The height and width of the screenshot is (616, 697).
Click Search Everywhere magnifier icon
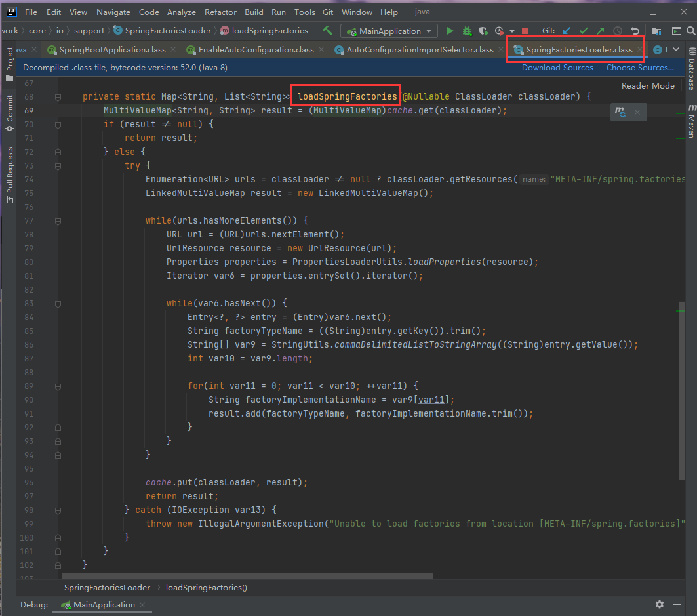click(691, 31)
